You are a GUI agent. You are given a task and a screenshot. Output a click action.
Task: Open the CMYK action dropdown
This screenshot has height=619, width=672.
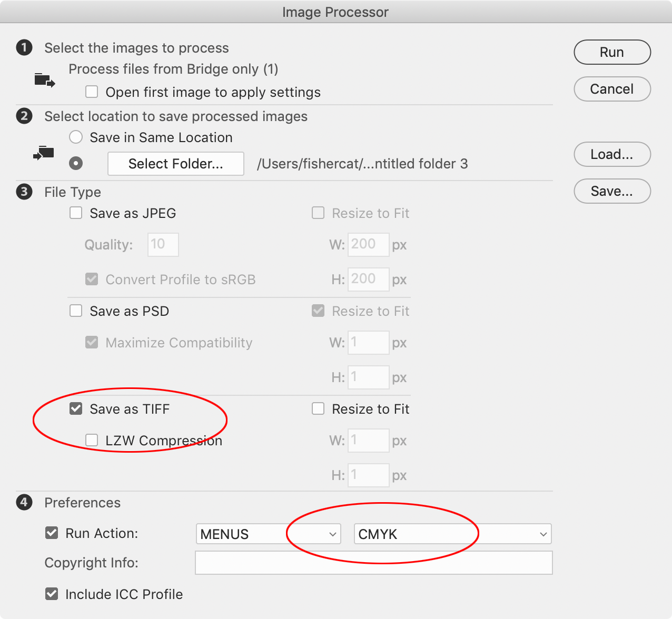click(x=452, y=534)
